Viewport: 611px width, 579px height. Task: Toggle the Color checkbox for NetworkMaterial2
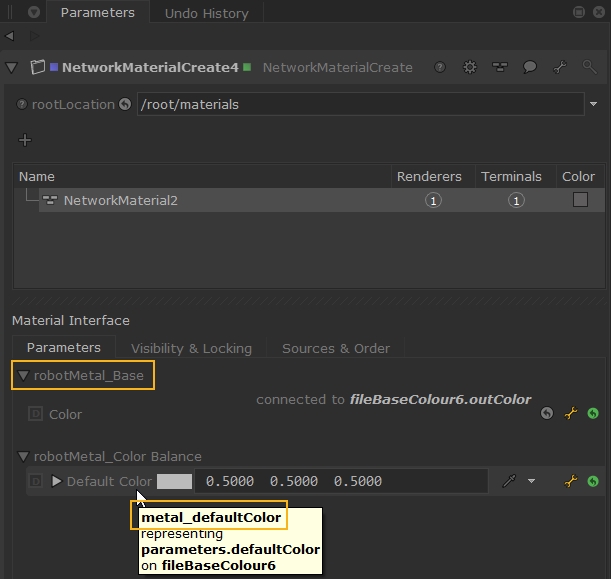[580, 200]
